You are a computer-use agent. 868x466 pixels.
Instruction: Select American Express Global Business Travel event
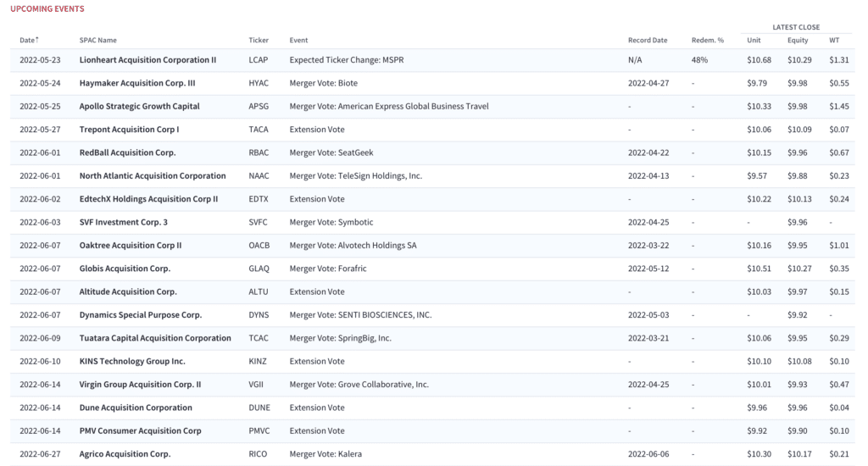coord(389,106)
